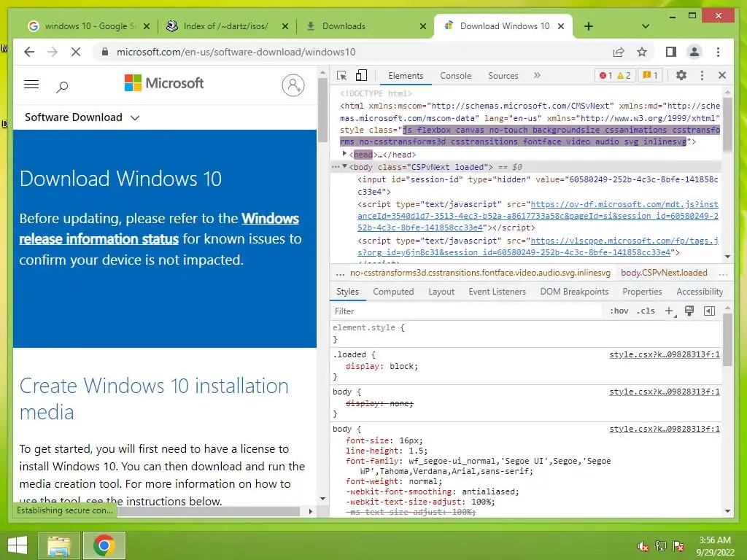This screenshot has height=560, width=747.
Task: Open the Sources tab in DevTools
Action: click(503, 76)
